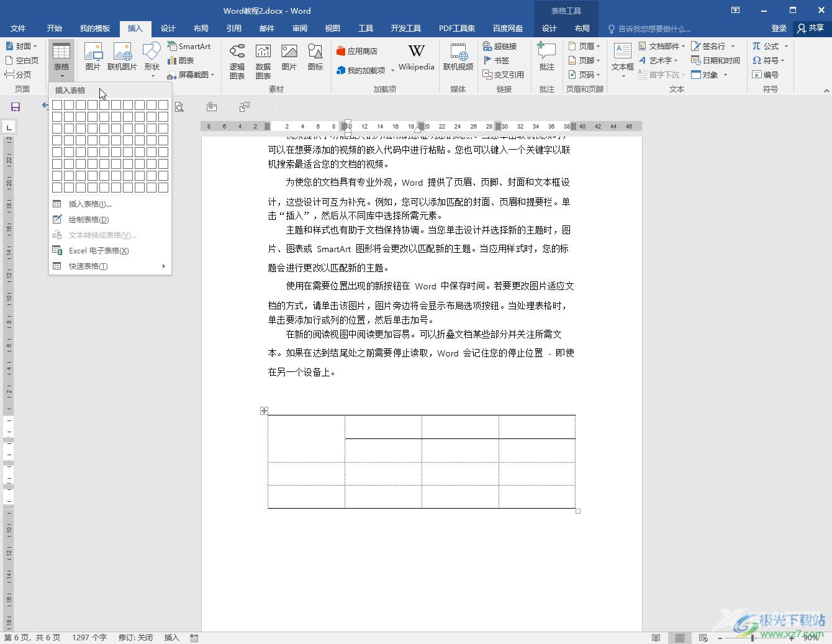Click the Share (共享) button

point(812,28)
